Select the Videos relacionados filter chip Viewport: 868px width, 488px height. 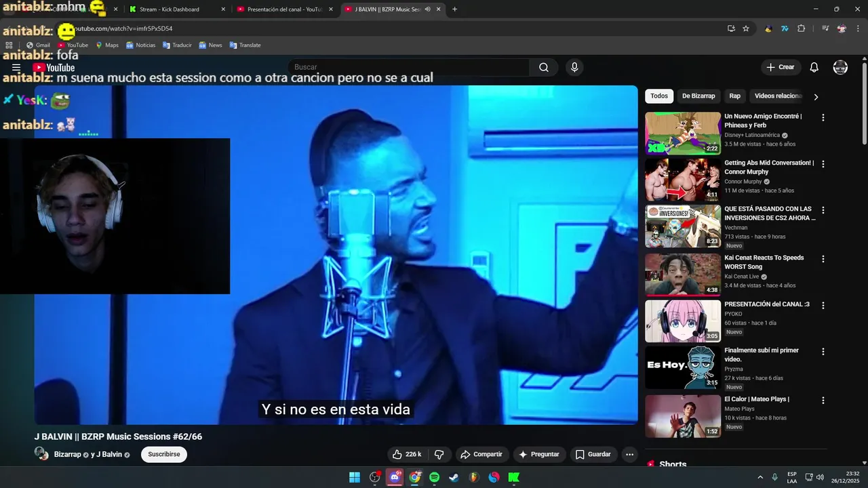click(x=778, y=96)
